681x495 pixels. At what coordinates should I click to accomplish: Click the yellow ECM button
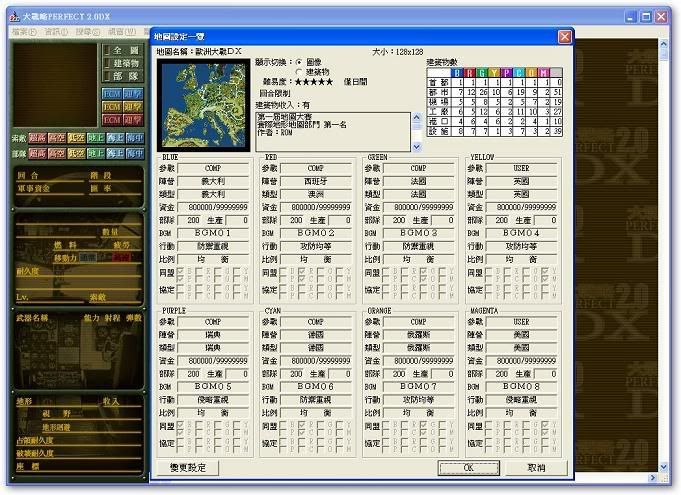(x=111, y=107)
